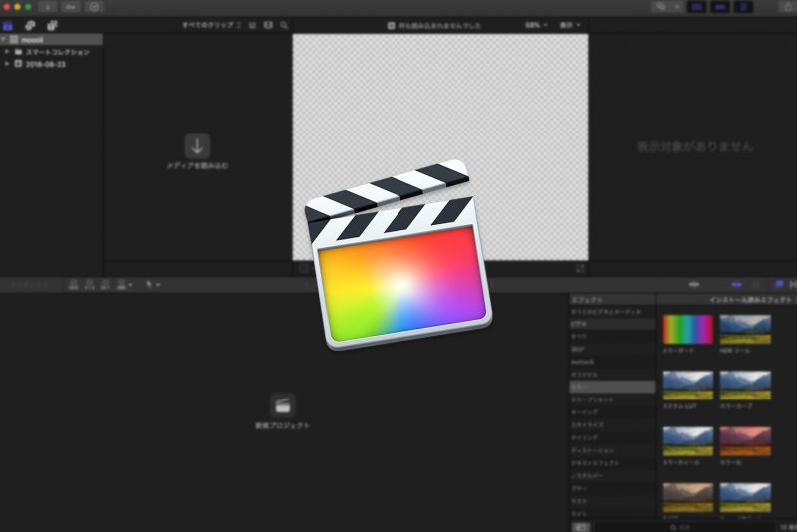Open the tool selection dropdown arrow
This screenshot has height=532, width=797.
tap(158, 285)
